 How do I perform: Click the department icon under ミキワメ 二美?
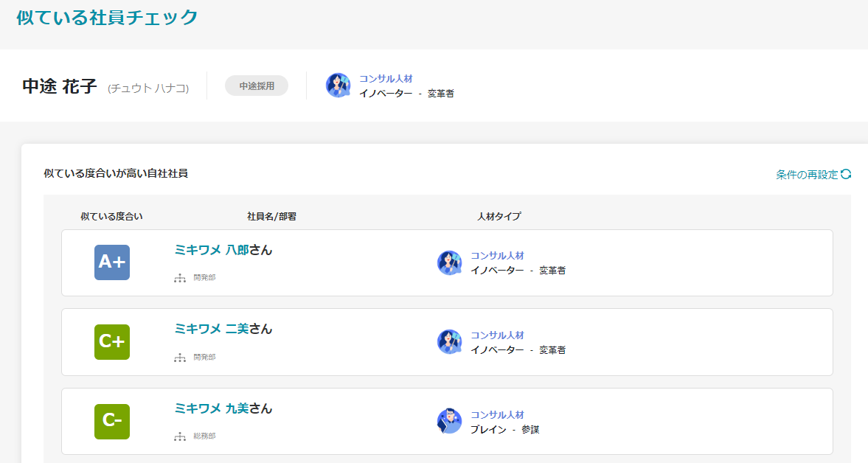click(x=180, y=358)
